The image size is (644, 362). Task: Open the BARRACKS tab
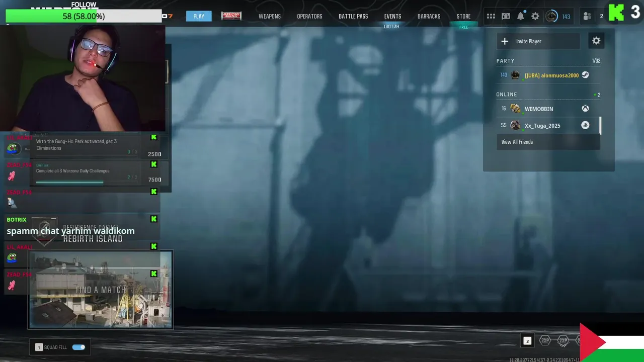pos(429,17)
